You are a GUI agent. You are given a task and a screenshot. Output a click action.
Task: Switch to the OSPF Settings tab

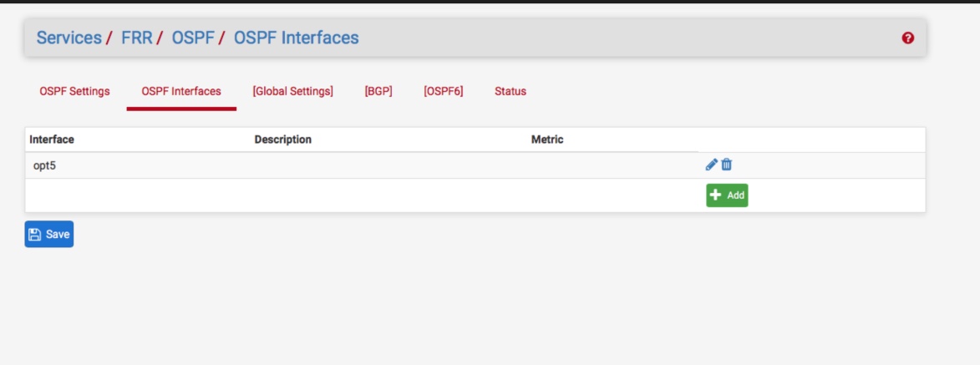(74, 92)
